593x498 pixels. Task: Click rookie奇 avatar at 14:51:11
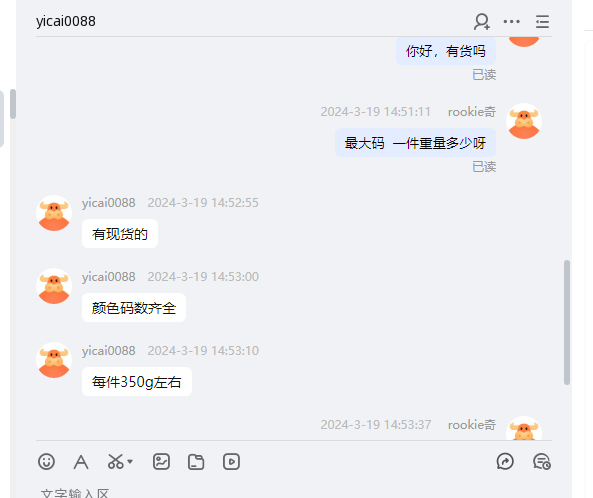click(524, 121)
